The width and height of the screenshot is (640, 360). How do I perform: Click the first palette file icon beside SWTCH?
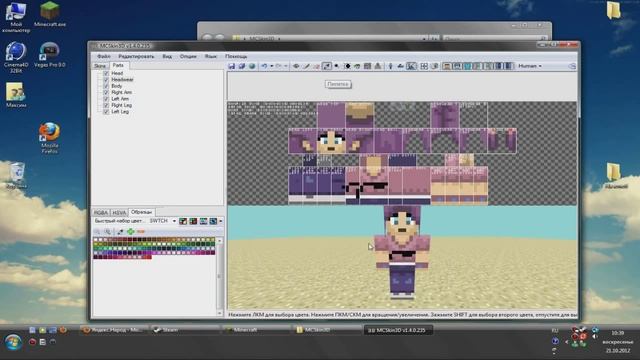pyautogui.click(x=183, y=221)
